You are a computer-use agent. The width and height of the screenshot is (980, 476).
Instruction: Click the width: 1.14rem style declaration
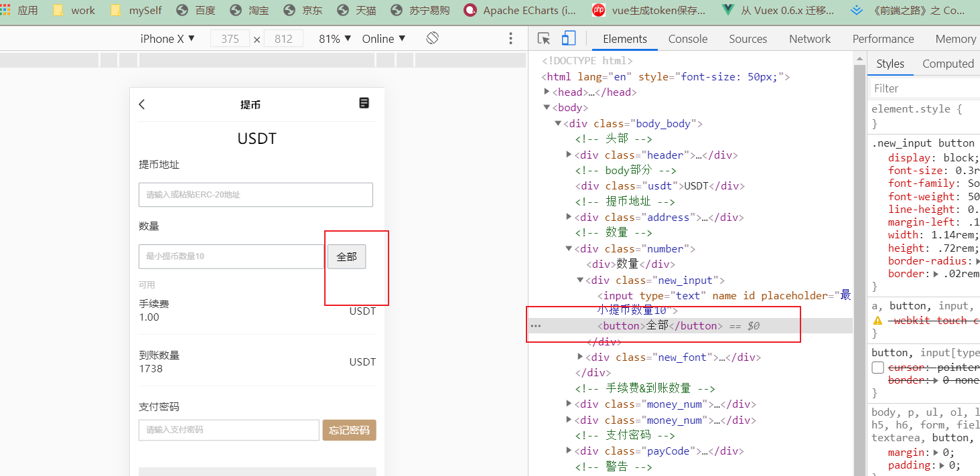pyautogui.click(x=934, y=235)
